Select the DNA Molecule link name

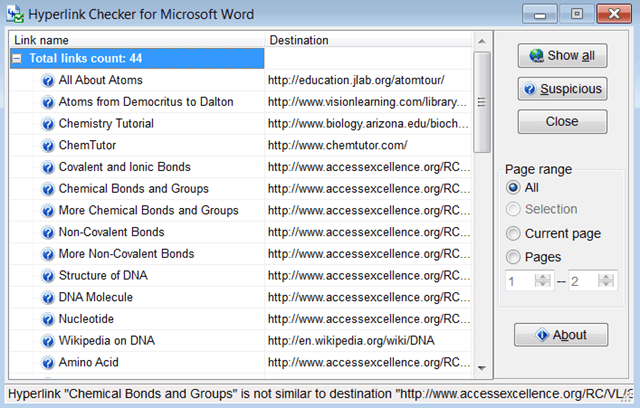pyautogui.click(x=96, y=297)
